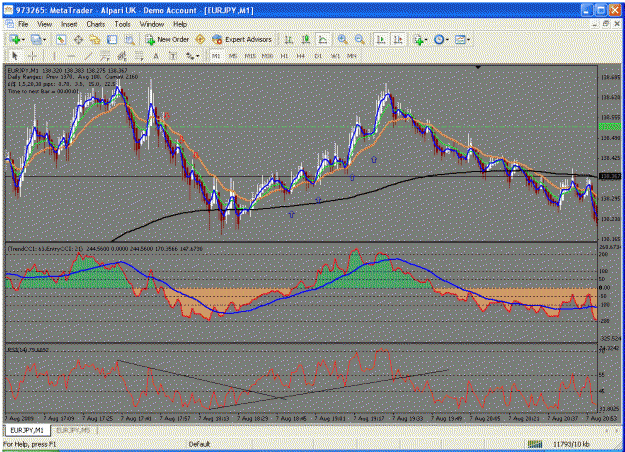625x452 pixels.
Task: Pick the Draw Horizontal Line tool
Action: tap(71, 56)
